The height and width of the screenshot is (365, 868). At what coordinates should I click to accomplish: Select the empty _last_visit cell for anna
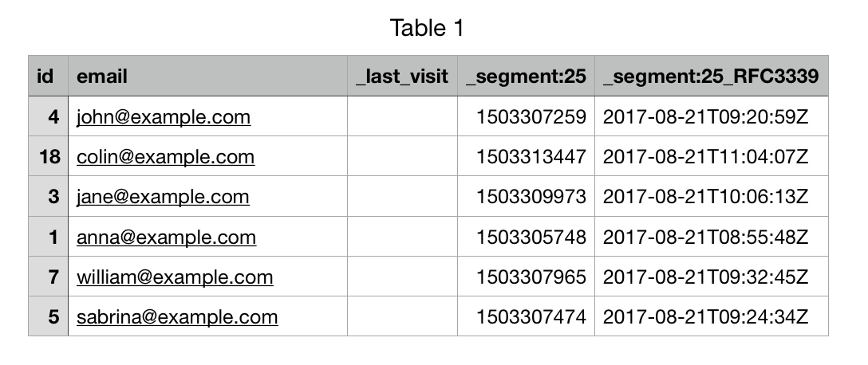coord(402,237)
